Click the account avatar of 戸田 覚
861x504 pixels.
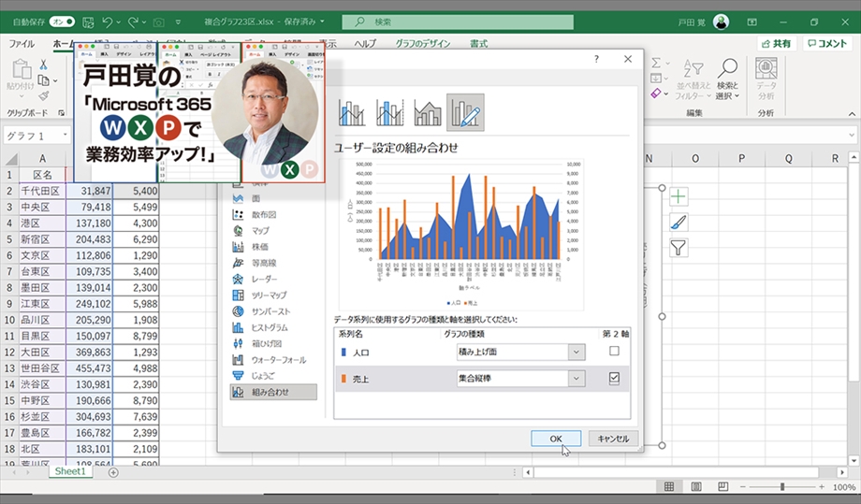pyautogui.click(x=721, y=22)
